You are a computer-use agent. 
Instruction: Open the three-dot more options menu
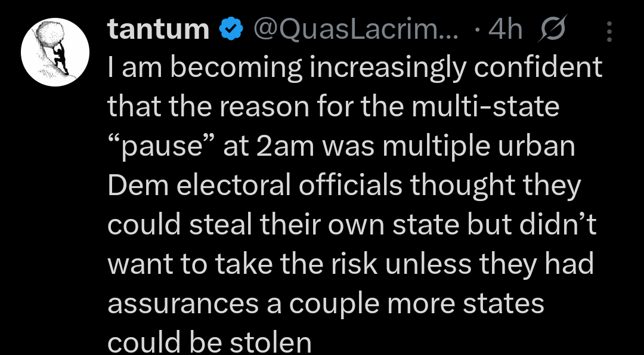(609, 32)
